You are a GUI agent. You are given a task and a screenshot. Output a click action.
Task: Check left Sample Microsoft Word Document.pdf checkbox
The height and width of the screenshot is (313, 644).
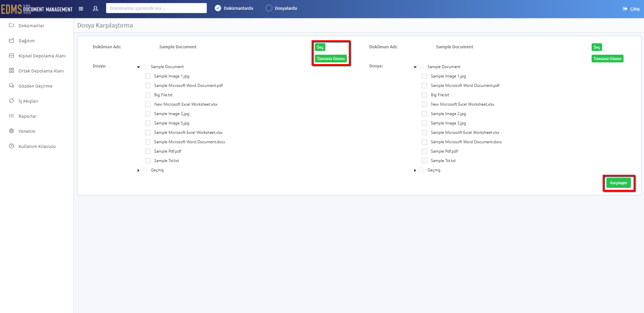(148, 86)
